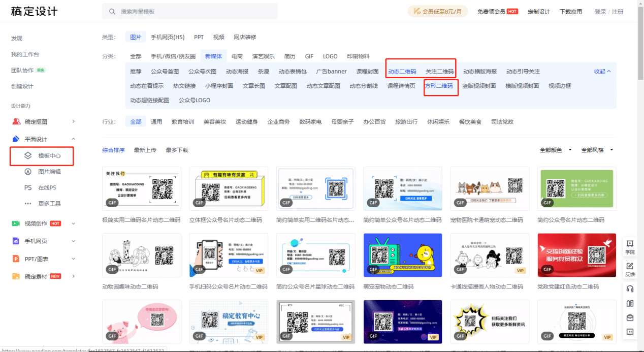The height and width of the screenshot is (352, 644).
Task: Click the crown icon in the membership banner
Action: pyautogui.click(x=417, y=11)
